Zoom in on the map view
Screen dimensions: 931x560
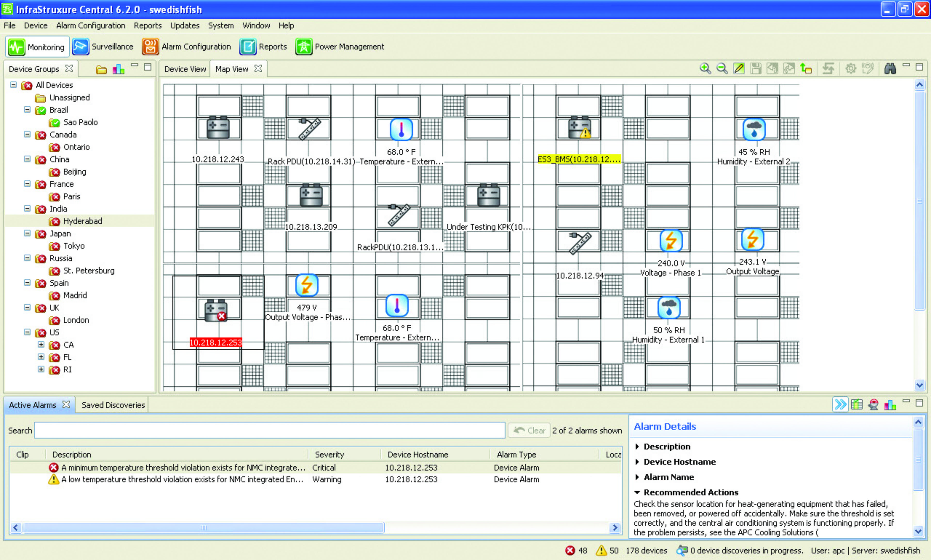[x=705, y=68]
